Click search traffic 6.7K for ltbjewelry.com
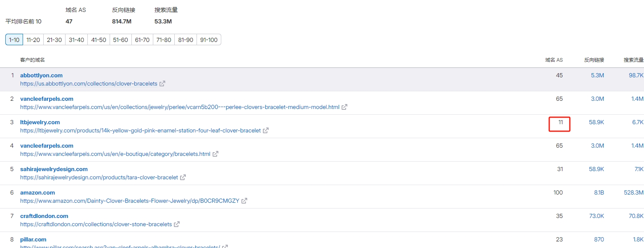644x248 pixels. 638,122
